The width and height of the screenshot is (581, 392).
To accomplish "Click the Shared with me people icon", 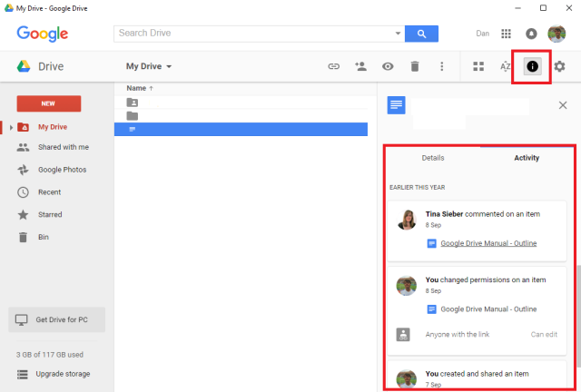I will coord(23,147).
